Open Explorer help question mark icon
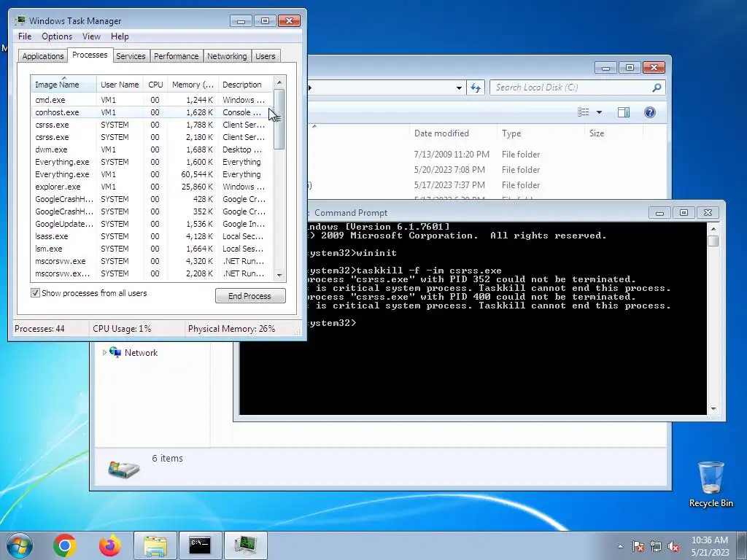747x560 pixels. click(x=650, y=112)
